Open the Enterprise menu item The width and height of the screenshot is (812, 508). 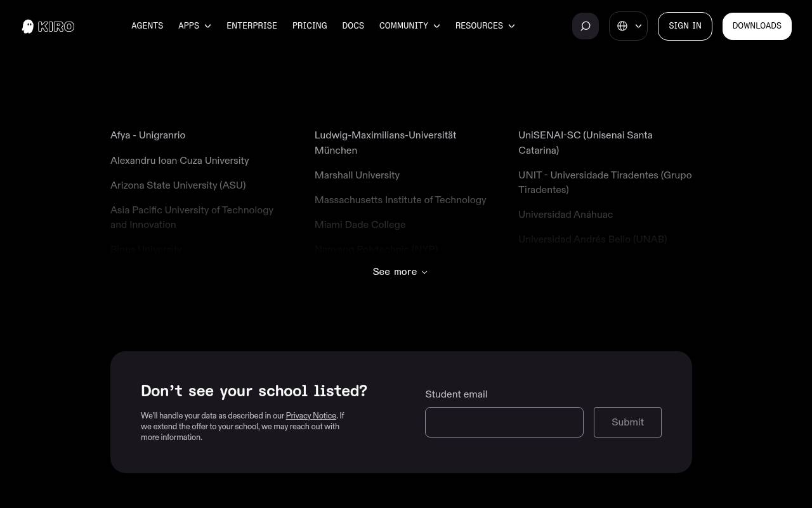[252, 26]
